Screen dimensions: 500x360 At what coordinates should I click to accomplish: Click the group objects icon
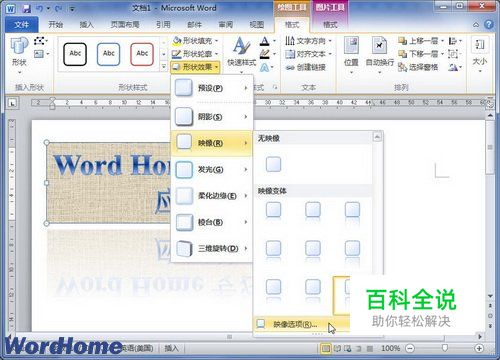(x=455, y=54)
